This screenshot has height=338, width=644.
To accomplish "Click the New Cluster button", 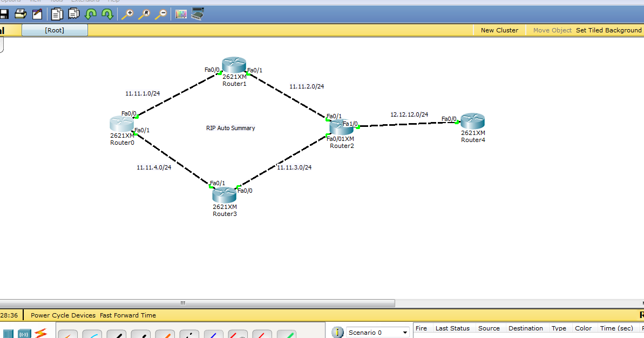I will [x=499, y=30].
